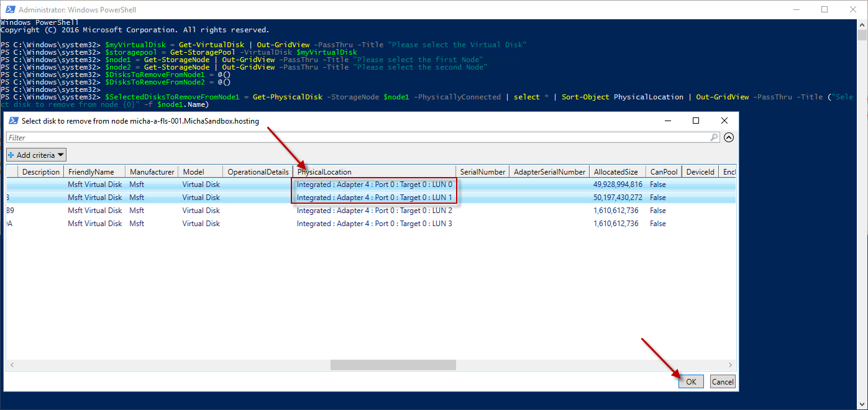Click the PowerShell console scrollbar down arrow
This screenshot has height=410, width=868.
point(862,404)
